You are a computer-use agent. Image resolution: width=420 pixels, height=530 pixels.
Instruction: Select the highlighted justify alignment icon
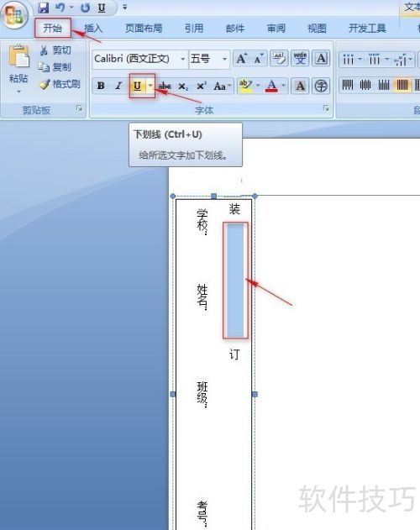[x=402, y=85]
